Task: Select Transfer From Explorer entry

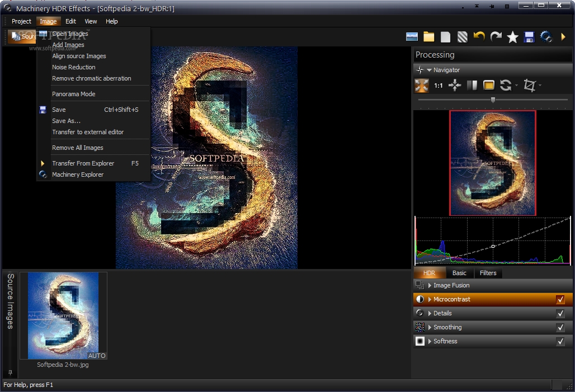Action: (94, 163)
